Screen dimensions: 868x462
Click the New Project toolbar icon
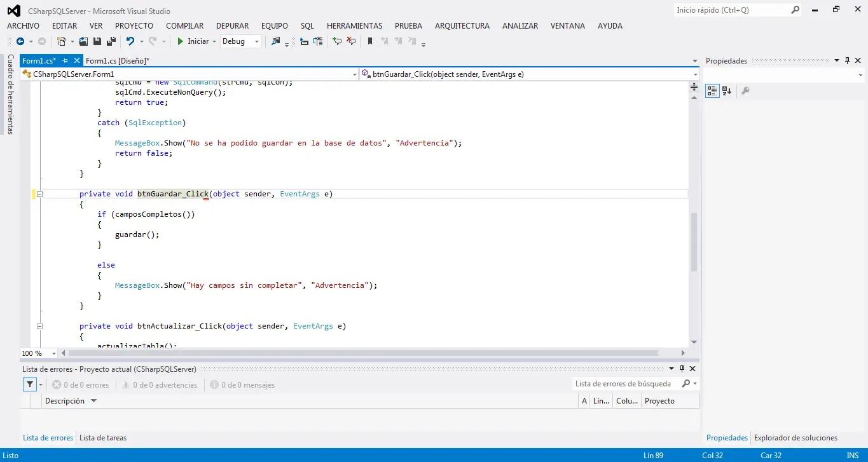(x=62, y=41)
